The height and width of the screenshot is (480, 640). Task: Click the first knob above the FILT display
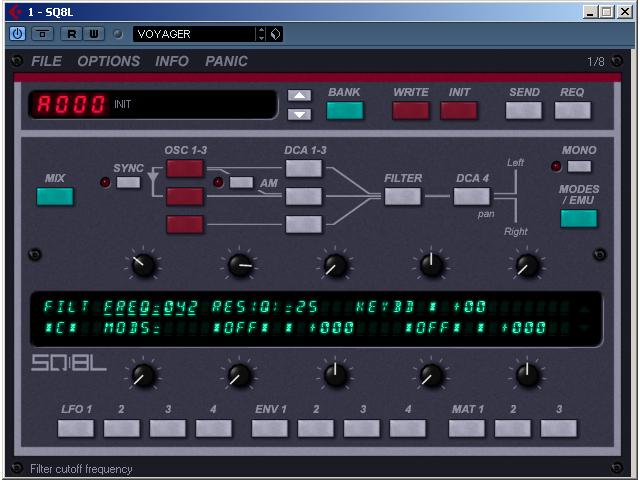(143, 265)
